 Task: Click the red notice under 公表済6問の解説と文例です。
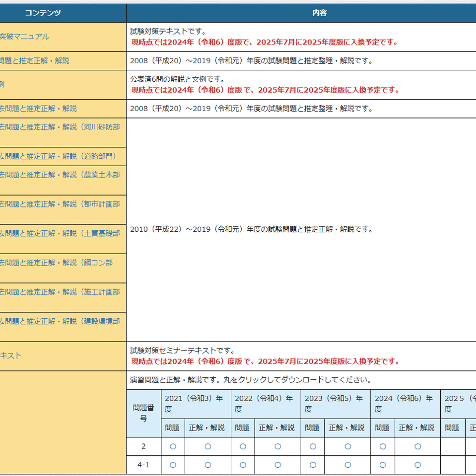[x=265, y=90]
